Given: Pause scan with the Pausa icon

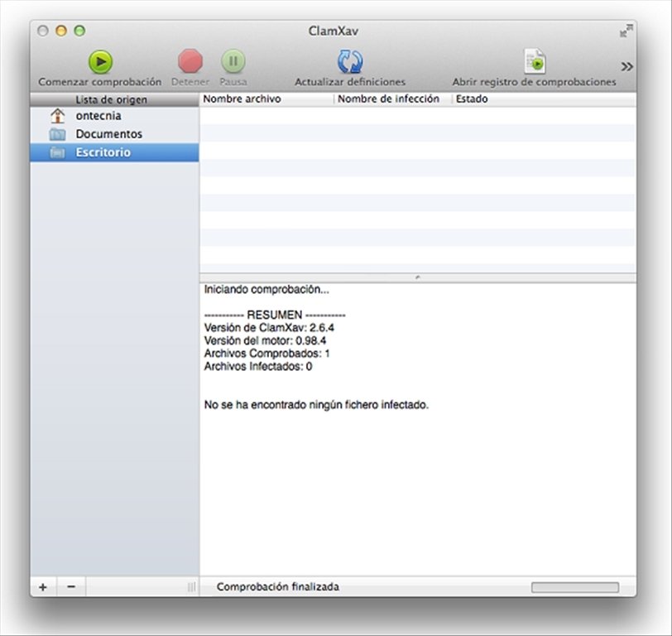Looking at the screenshot, I should [233, 61].
